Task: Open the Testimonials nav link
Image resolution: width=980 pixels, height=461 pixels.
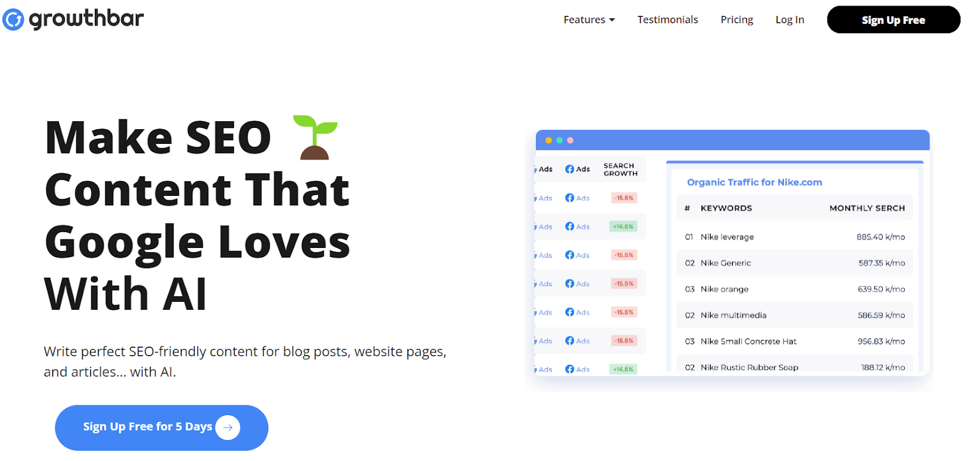Action: click(668, 20)
